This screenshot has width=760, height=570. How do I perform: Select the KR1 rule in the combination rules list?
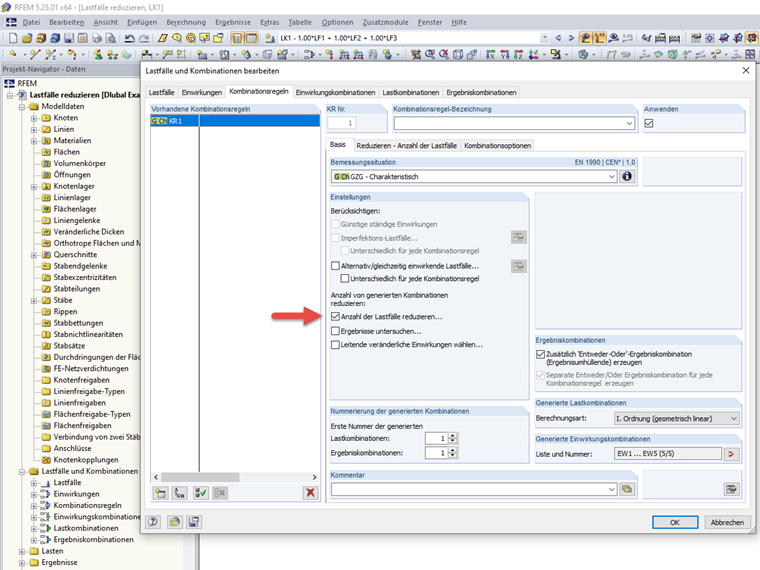(235, 121)
